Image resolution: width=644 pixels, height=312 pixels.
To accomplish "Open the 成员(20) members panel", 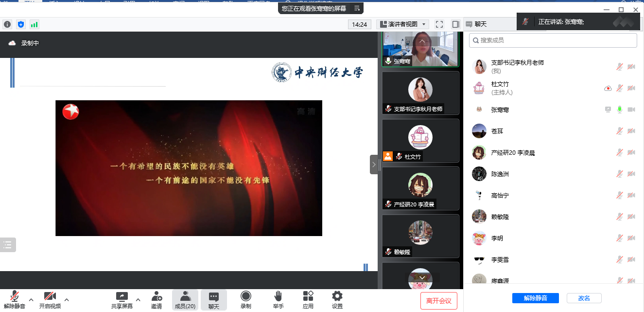I will 185,300.
